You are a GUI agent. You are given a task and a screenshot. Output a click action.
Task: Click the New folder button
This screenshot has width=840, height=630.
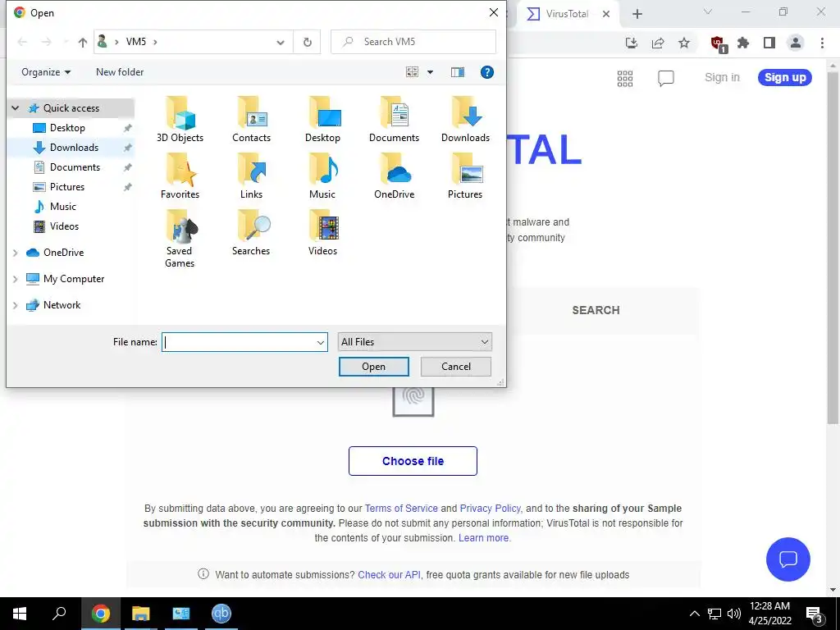pos(120,72)
